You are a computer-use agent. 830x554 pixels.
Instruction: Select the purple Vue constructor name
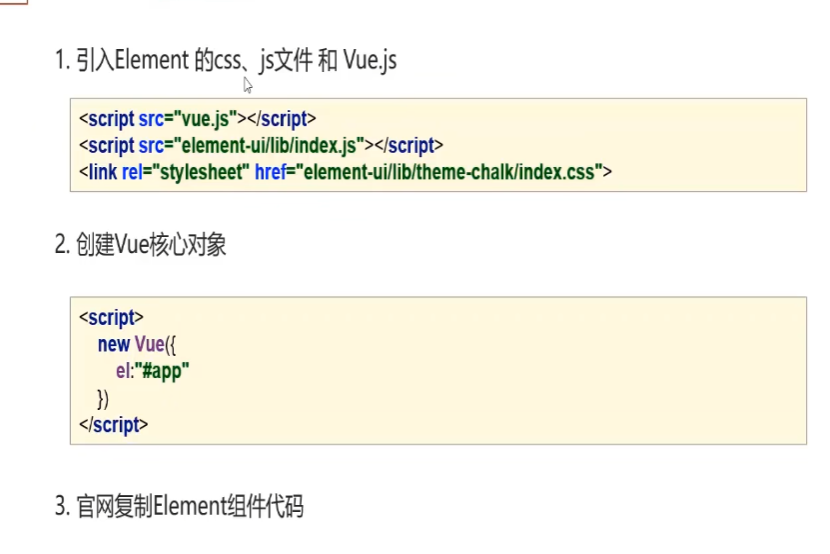point(150,344)
